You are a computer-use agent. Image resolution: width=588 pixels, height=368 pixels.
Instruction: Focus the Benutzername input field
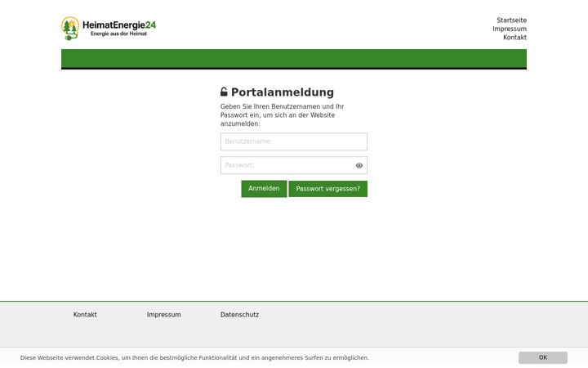(294, 141)
